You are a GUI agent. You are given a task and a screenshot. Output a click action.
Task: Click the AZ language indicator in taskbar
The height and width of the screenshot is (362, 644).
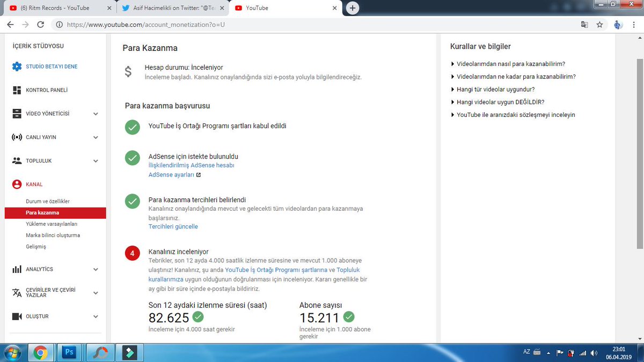coord(526,352)
